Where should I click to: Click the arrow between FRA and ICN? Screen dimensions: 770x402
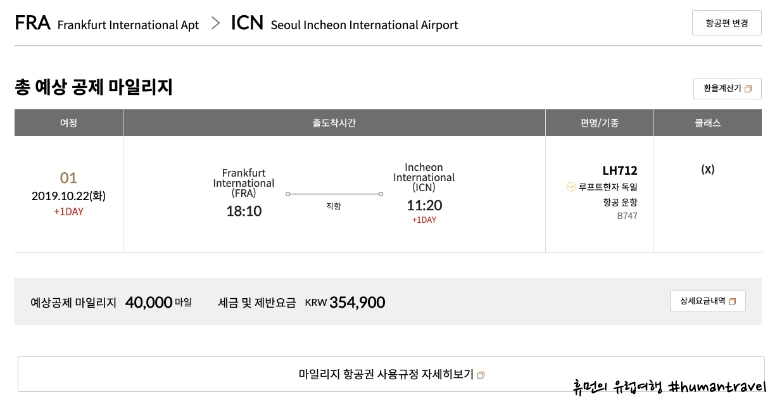215,23
